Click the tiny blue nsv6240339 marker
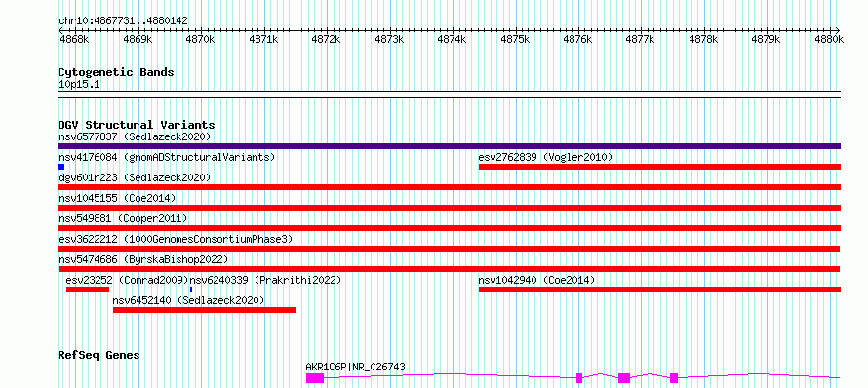 click(x=191, y=290)
